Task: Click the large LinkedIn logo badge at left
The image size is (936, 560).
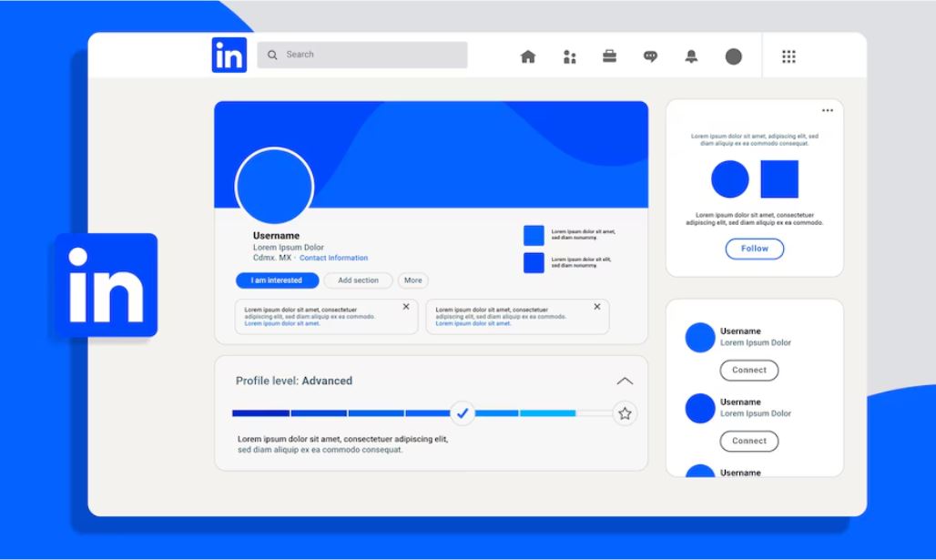Action: (107, 285)
